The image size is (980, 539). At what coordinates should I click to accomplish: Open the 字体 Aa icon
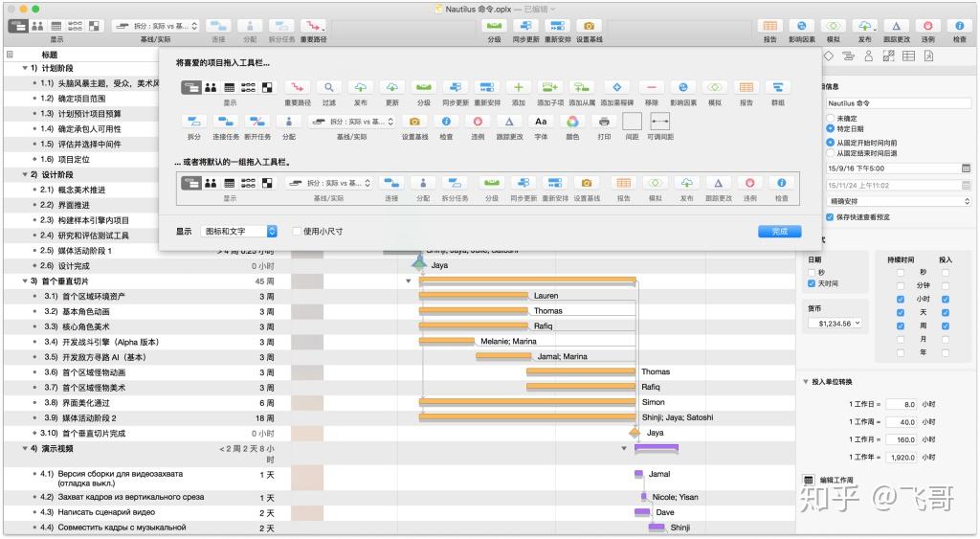pos(542,122)
